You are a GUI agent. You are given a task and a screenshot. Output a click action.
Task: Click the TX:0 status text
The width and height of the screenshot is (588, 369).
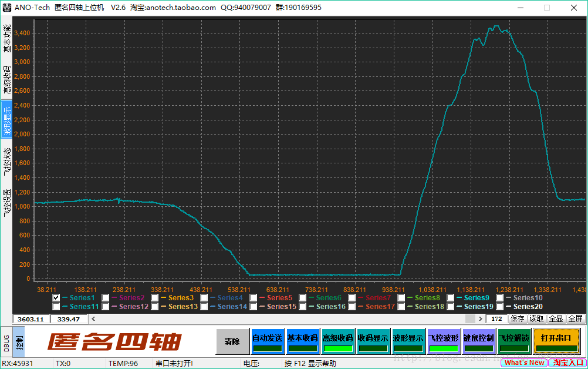(63, 363)
